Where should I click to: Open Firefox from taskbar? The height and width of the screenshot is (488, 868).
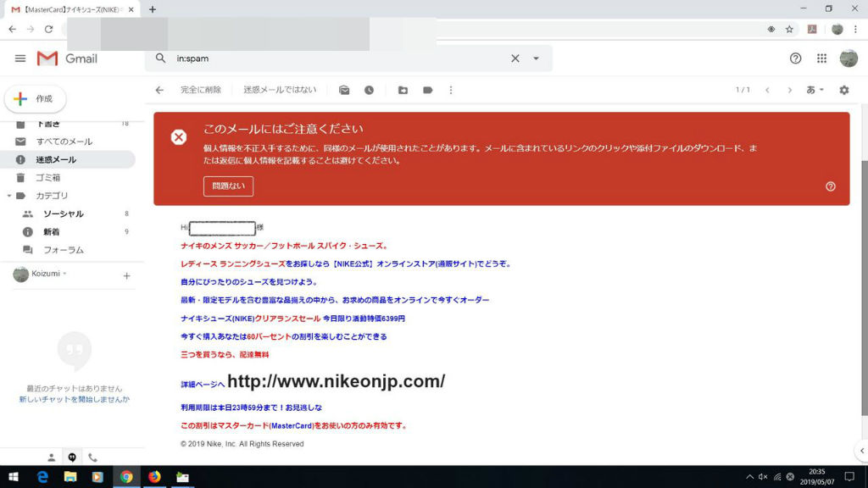pyautogui.click(x=154, y=476)
